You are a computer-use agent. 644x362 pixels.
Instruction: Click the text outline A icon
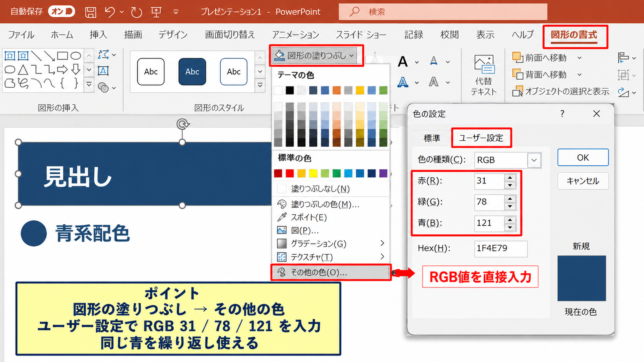[434, 61]
